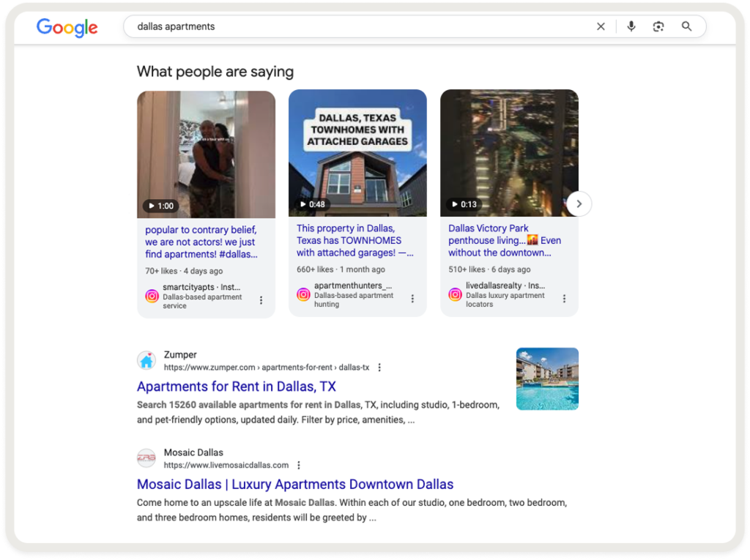The height and width of the screenshot is (560, 750).
Task: Open 'Apartments for Rent in Dallas, TX'
Action: point(237,387)
